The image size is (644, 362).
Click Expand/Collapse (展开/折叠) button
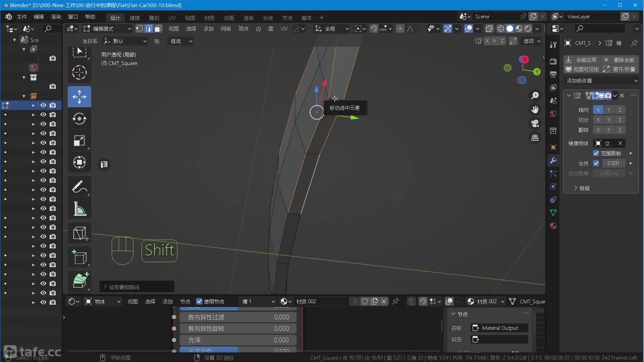click(620, 69)
